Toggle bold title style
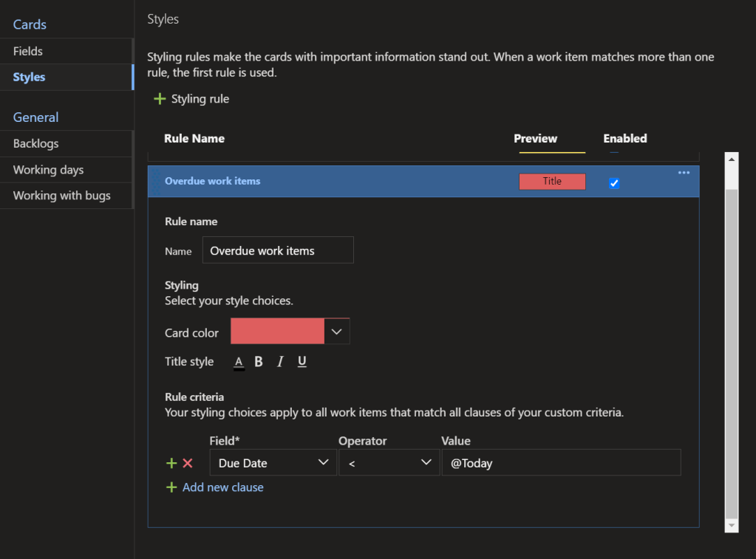 [259, 362]
